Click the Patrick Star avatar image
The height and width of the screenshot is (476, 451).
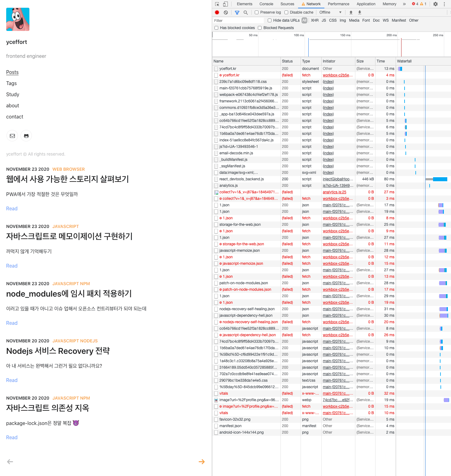click(18, 19)
